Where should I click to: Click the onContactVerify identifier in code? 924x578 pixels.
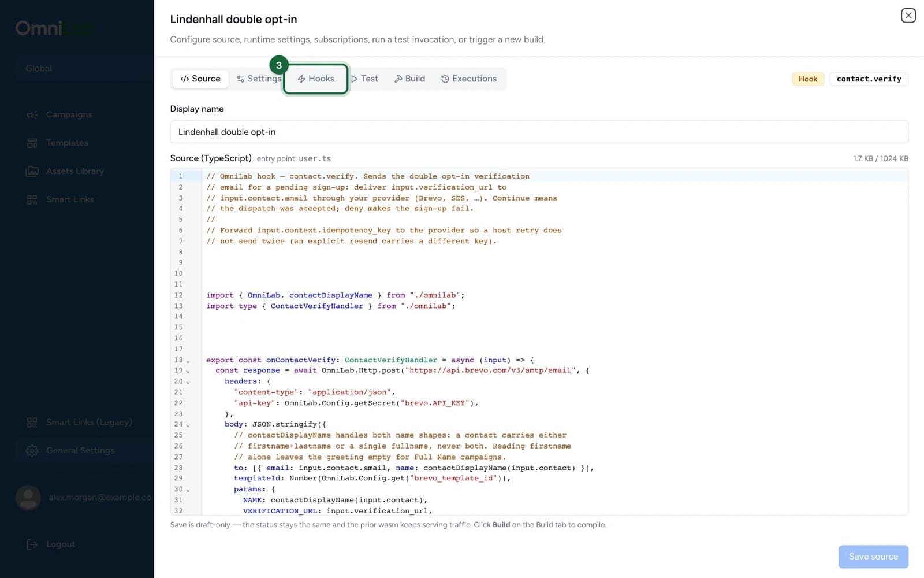coord(300,360)
